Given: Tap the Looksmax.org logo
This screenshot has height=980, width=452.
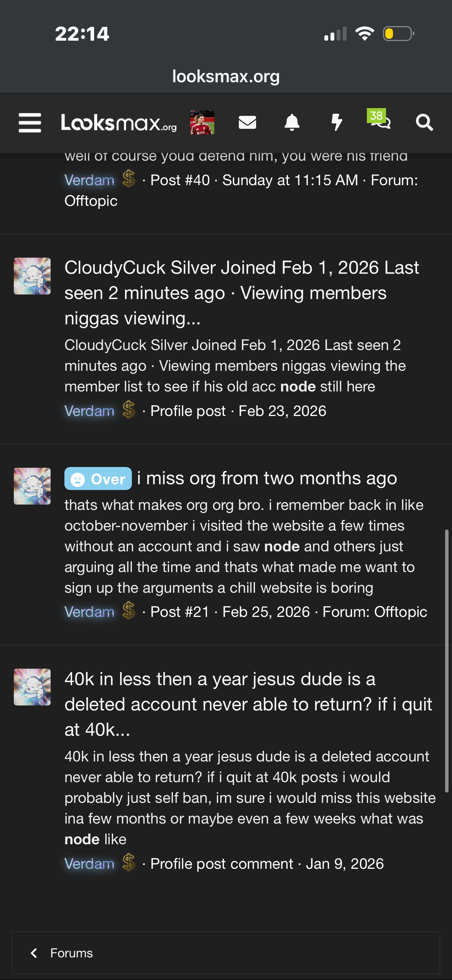Looking at the screenshot, I should pyautogui.click(x=119, y=123).
